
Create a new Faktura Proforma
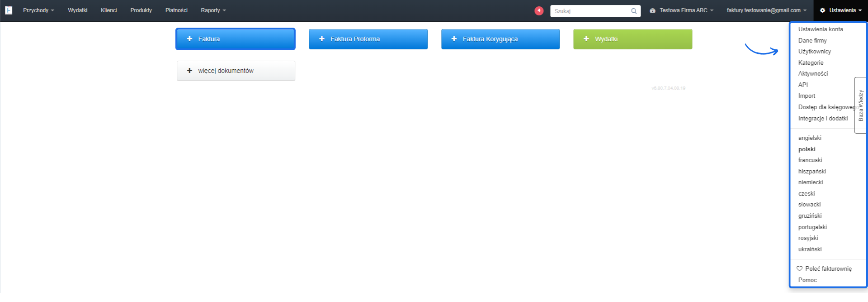click(x=368, y=39)
